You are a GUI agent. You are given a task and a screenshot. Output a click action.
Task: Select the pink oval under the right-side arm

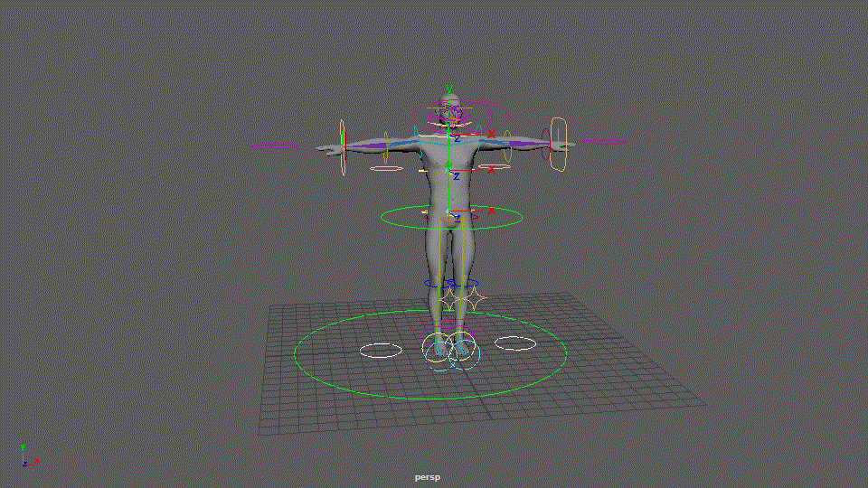(495, 166)
